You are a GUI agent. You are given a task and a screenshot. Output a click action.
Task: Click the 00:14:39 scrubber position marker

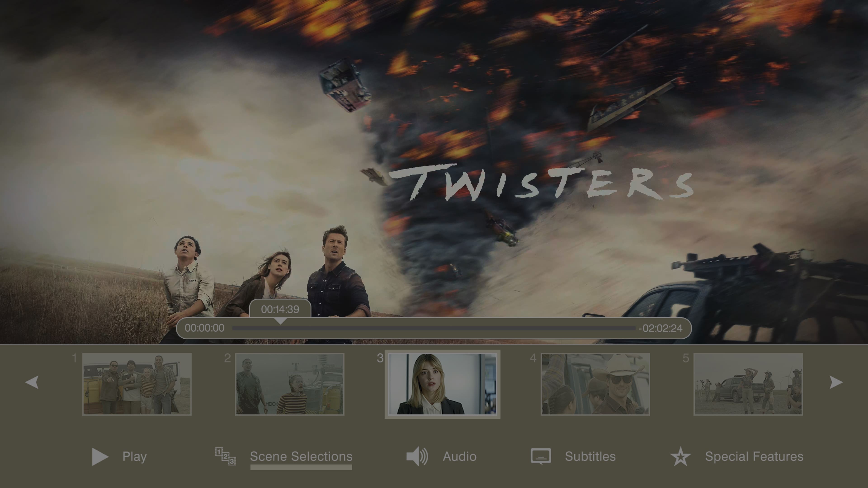click(x=280, y=310)
